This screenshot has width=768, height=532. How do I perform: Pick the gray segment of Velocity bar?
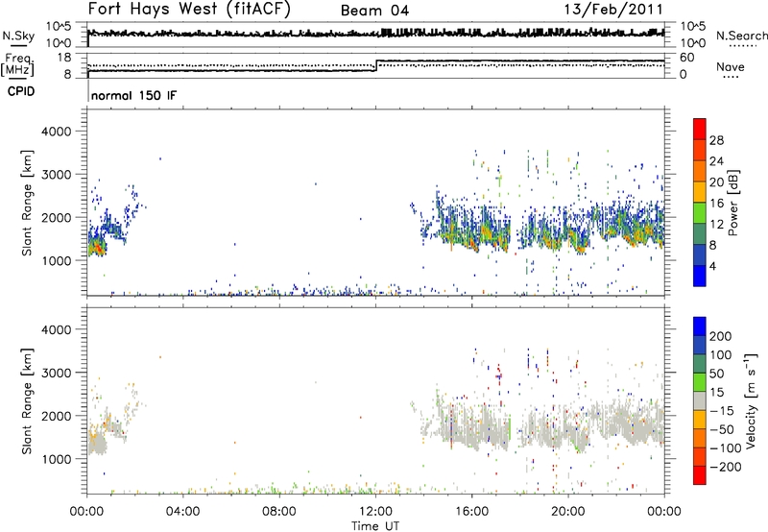click(x=700, y=400)
